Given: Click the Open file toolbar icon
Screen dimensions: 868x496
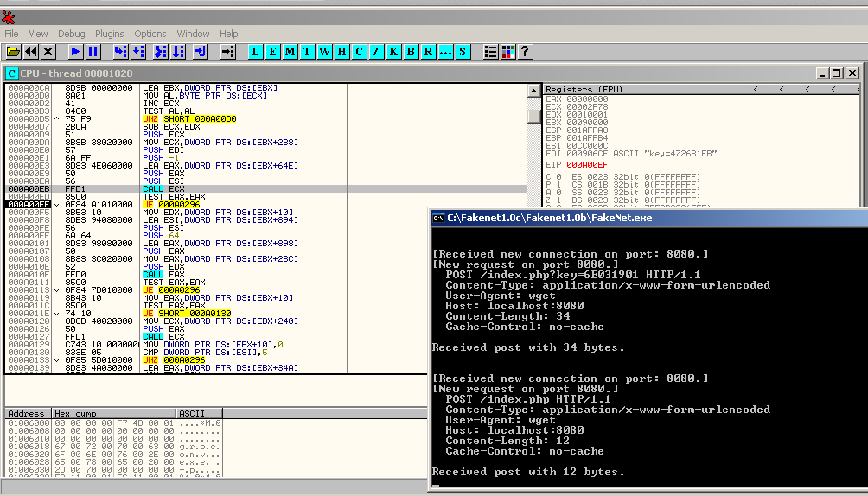Looking at the screenshot, I should (x=13, y=52).
